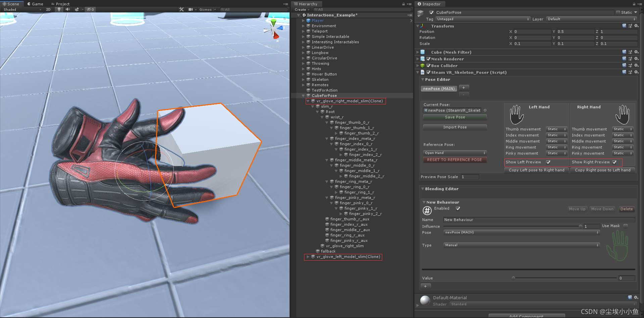Open the Shaded draw mode dropdown
This screenshot has width=644, height=318.
22,9
